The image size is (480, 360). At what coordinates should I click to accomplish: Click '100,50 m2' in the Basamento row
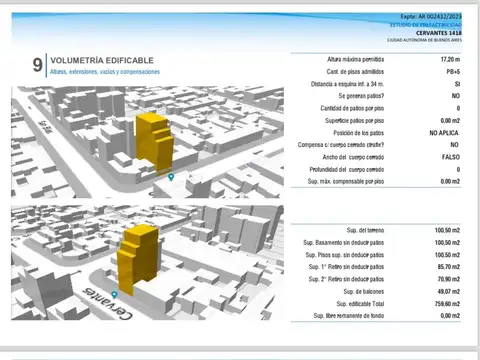(x=447, y=243)
